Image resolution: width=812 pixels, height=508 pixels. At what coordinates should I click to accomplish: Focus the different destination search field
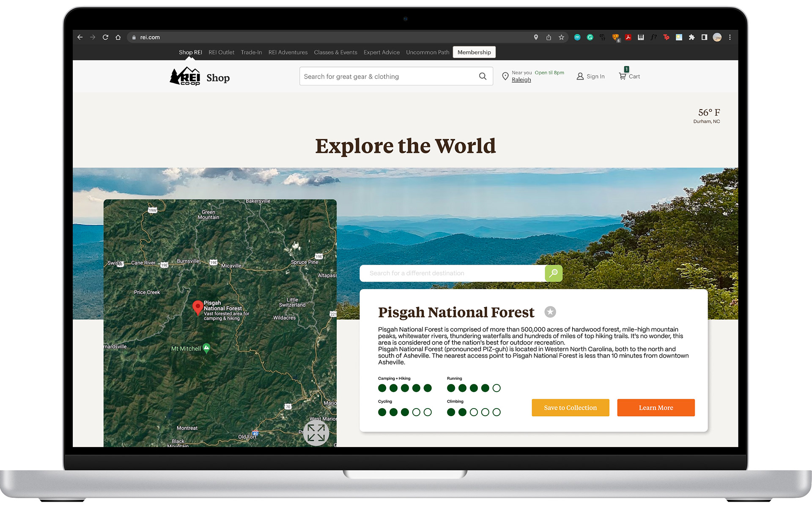click(x=452, y=273)
